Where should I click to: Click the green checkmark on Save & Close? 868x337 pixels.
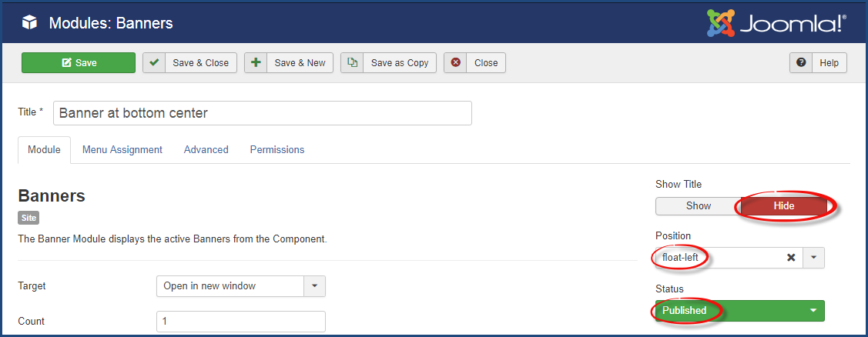point(155,62)
